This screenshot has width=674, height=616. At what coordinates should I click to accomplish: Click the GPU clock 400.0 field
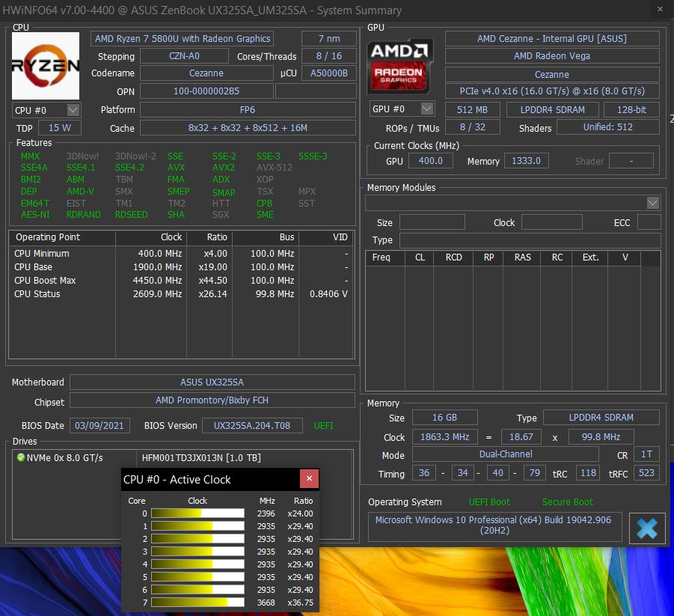[430, 161]
